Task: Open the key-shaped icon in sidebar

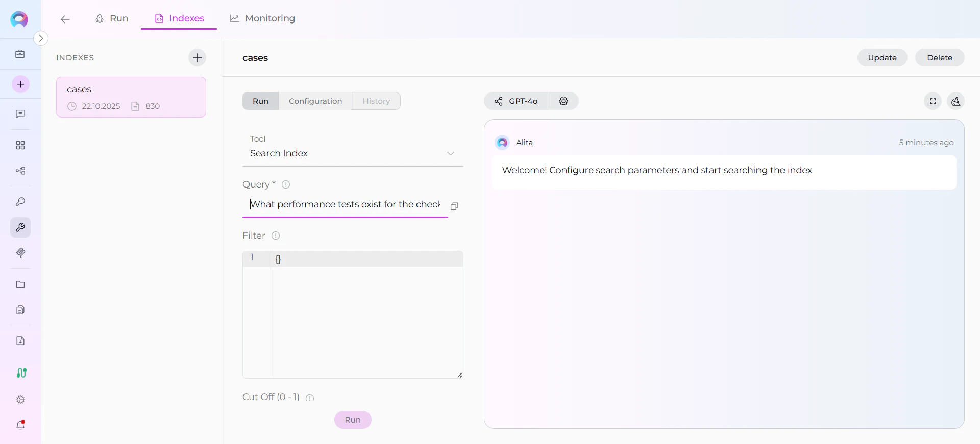Action: click(20, 202)
